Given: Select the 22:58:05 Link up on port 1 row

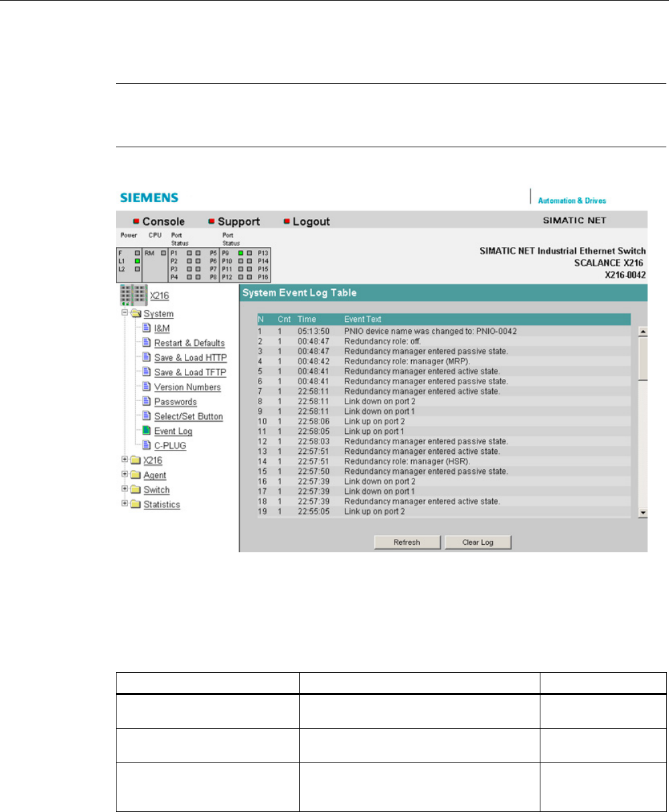Looking at the screenshot, I should pos(444,431).
